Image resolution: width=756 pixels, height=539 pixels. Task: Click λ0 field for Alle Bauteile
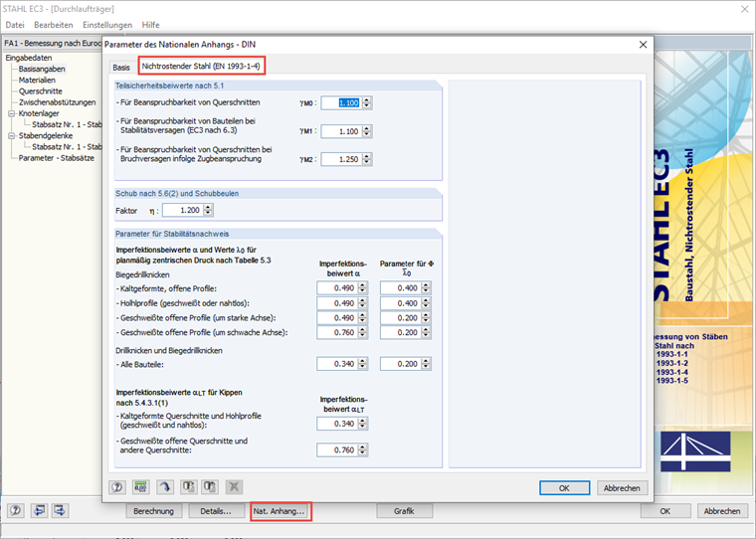pos(400,364)
